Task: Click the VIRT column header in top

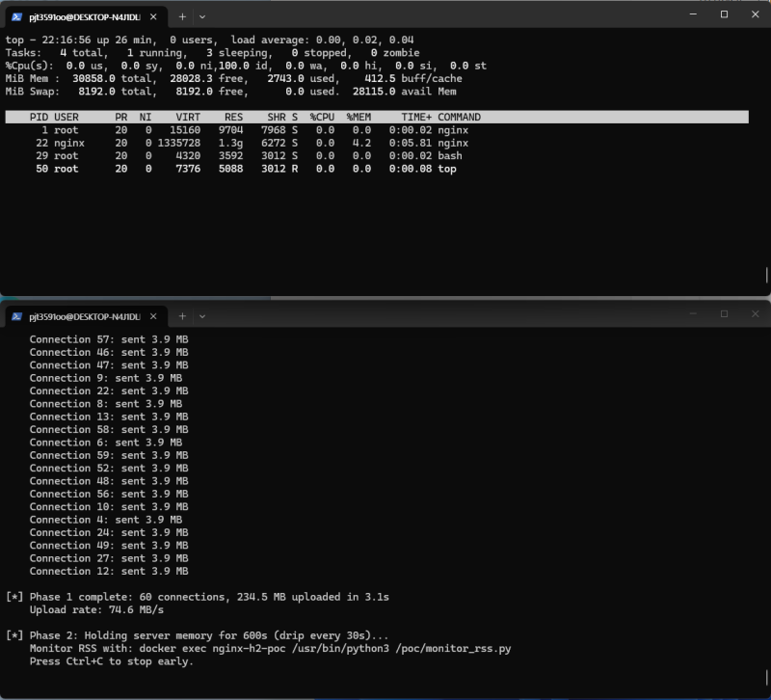Action: coord(188,117)
